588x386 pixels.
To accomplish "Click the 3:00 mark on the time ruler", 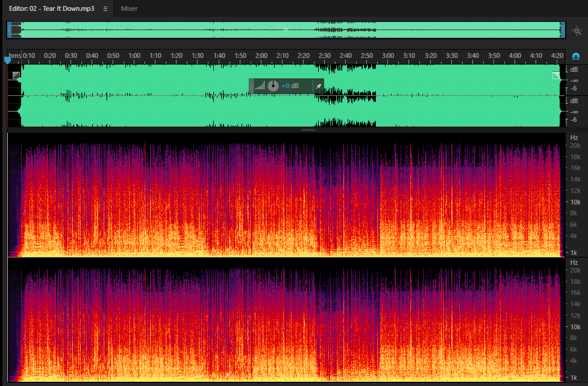I will click(x=388, y=55).
